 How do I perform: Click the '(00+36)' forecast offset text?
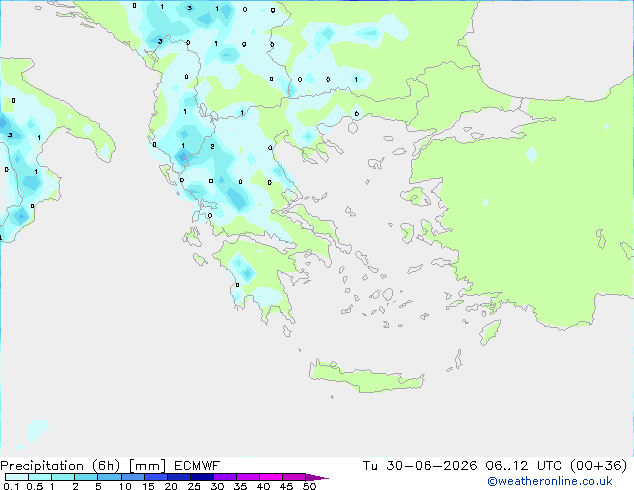(598, 466)
